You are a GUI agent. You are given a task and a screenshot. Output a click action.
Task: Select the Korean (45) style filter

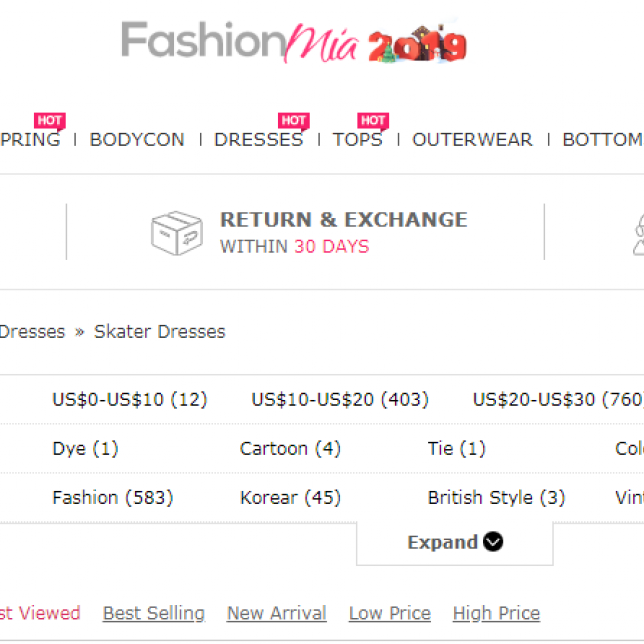pyautogui.click(x=290, y=498)
